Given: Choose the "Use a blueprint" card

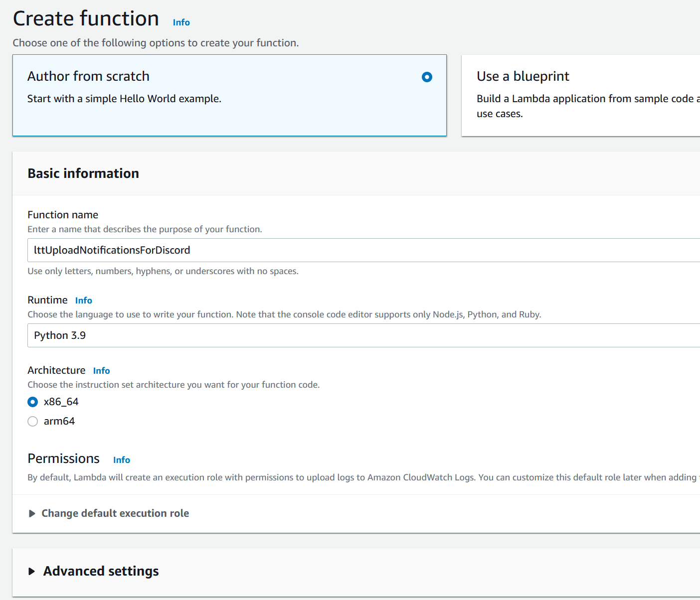Looking at the screenshot, I should (578, 95).
